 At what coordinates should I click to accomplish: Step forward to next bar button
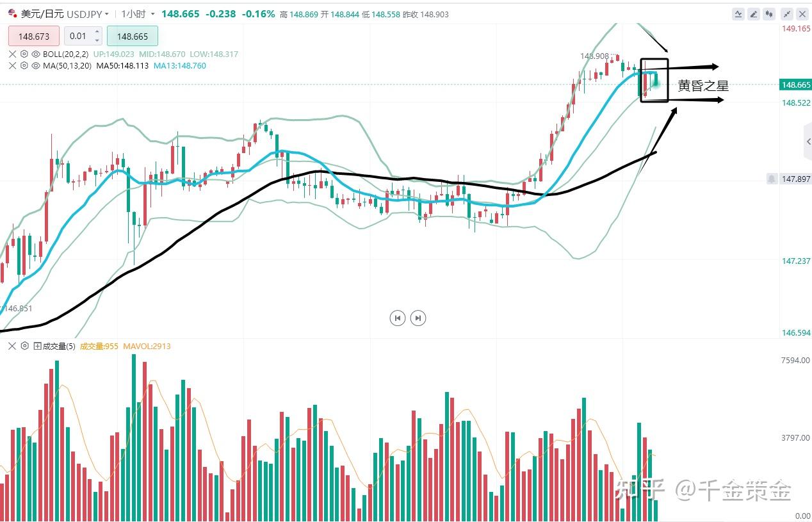[x=418, y=318]
